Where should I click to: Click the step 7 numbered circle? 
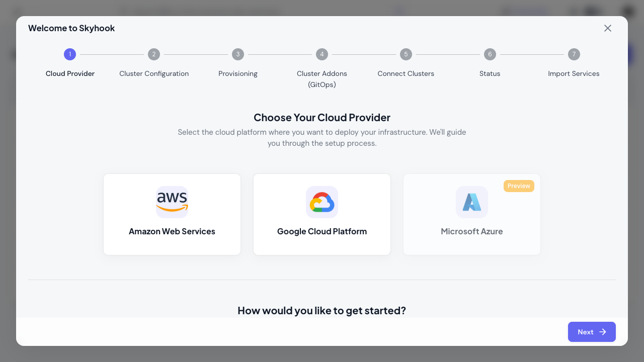pyautogui.click(x=574, y=54)
